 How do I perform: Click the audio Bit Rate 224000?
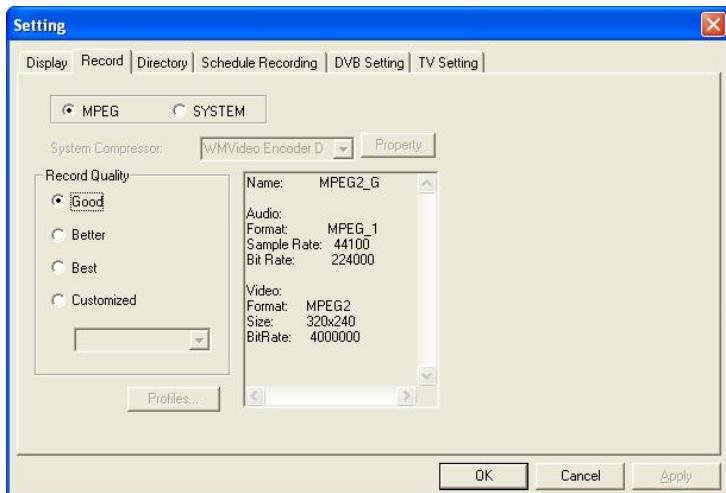352,260
